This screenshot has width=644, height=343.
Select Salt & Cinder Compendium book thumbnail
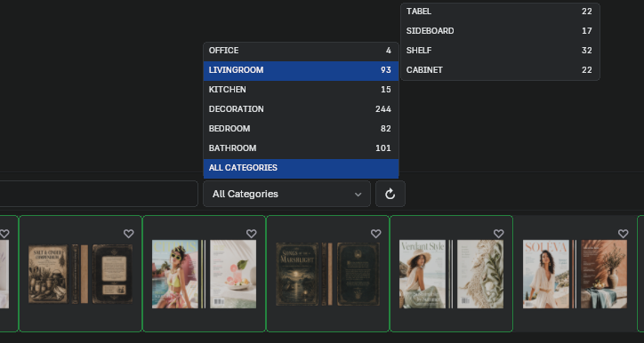(80, 274)
